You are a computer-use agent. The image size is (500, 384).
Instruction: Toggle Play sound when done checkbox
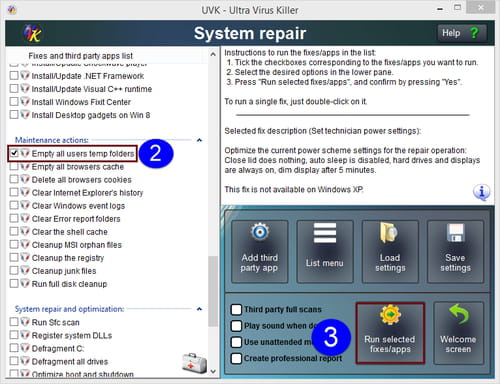click(236, 326)
